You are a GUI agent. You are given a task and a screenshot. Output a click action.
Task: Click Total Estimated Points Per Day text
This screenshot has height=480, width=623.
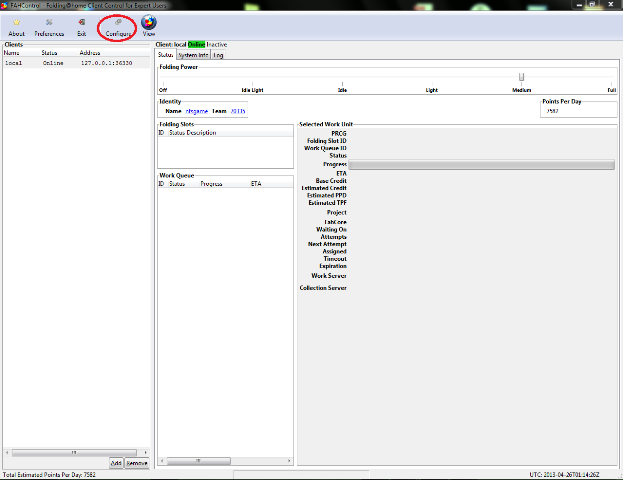click(49, 474)
